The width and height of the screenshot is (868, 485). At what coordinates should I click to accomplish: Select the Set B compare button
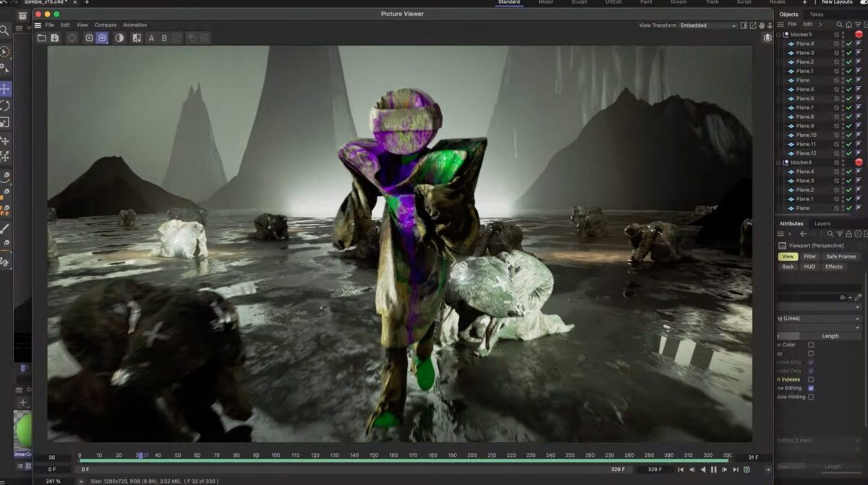[164, 38]
